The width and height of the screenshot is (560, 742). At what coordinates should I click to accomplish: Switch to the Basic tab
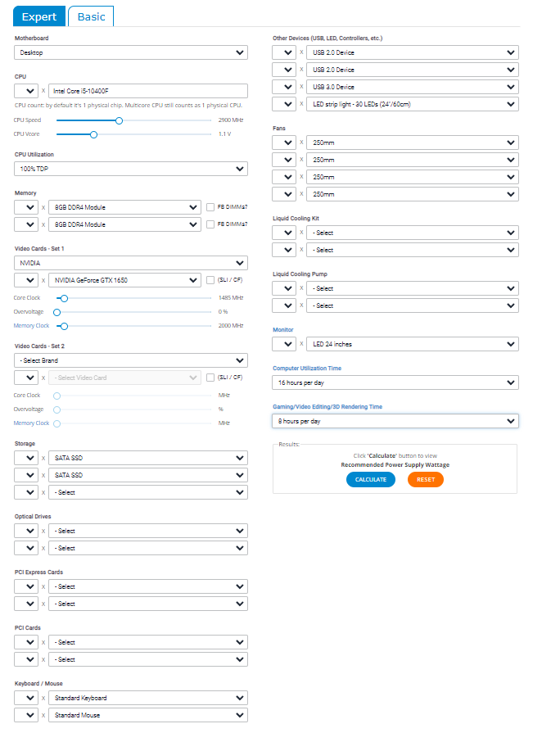(x=91, y=16)
